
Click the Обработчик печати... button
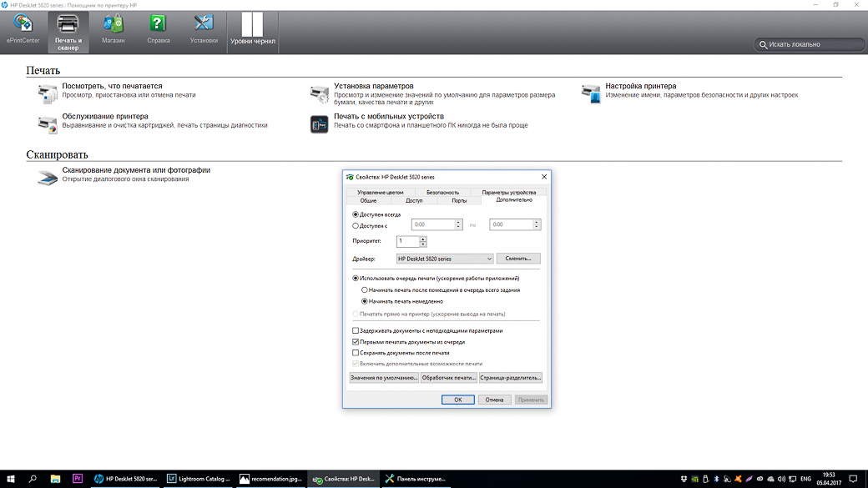tap(448, 378)
